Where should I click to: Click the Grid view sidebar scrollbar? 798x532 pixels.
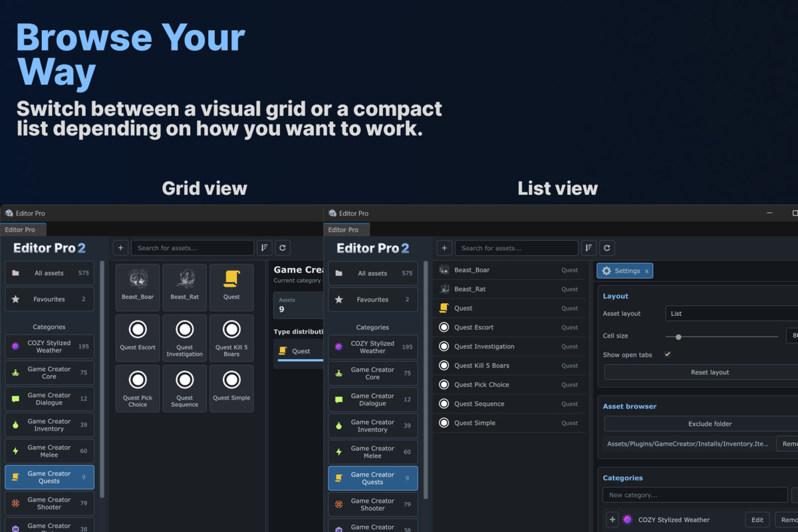point(102,379)
